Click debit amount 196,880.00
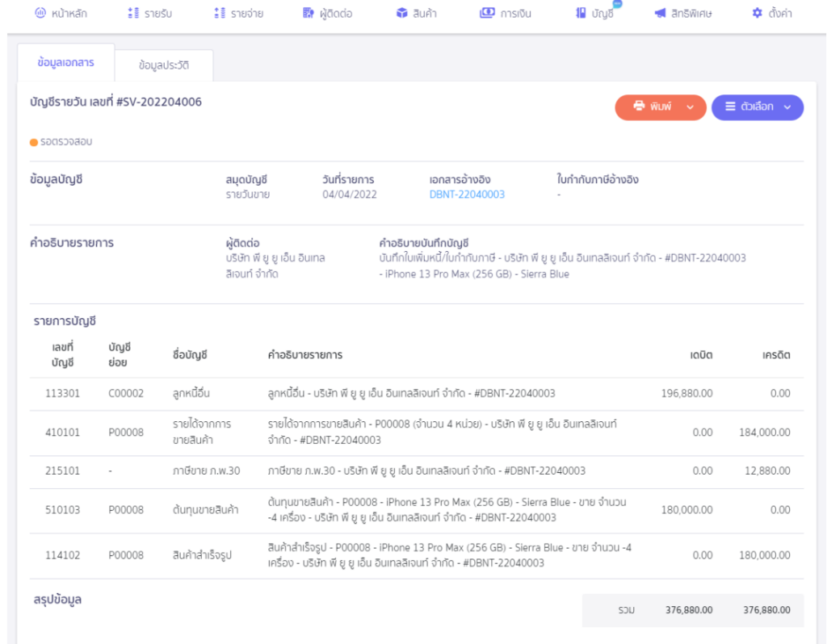Screen dimensions: 827x644 (686, 394)
